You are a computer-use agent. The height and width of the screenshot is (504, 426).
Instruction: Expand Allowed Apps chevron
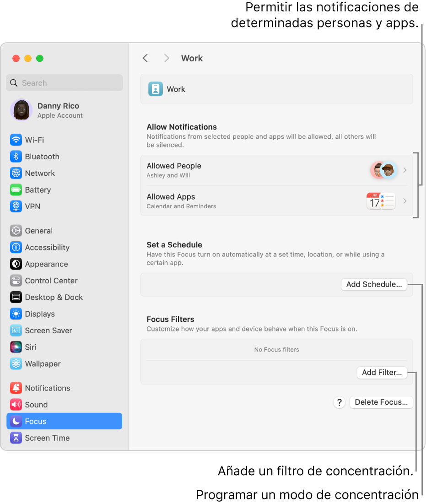405,201
